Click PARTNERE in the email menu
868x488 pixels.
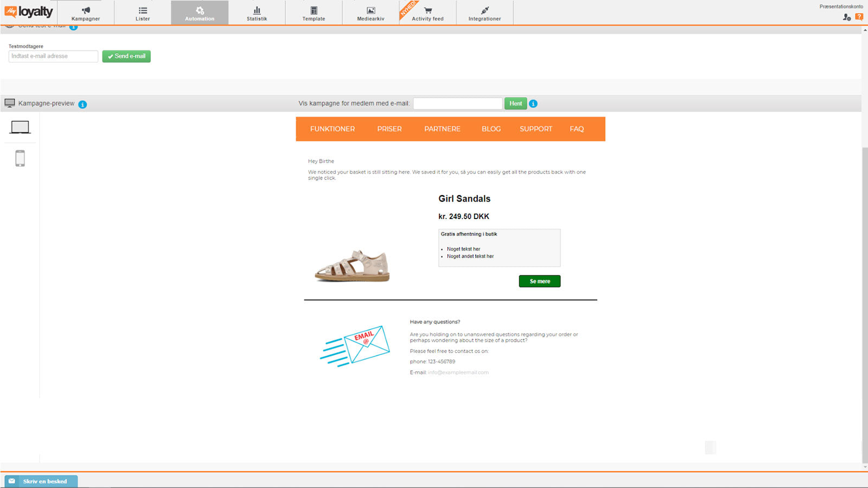pos(442,129)
